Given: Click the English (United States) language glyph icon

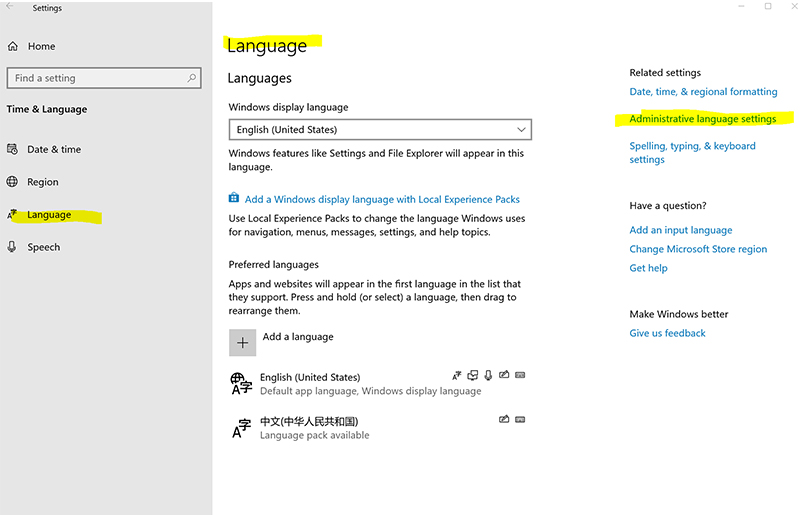Looking at the screenshot, I should [241, 383].
